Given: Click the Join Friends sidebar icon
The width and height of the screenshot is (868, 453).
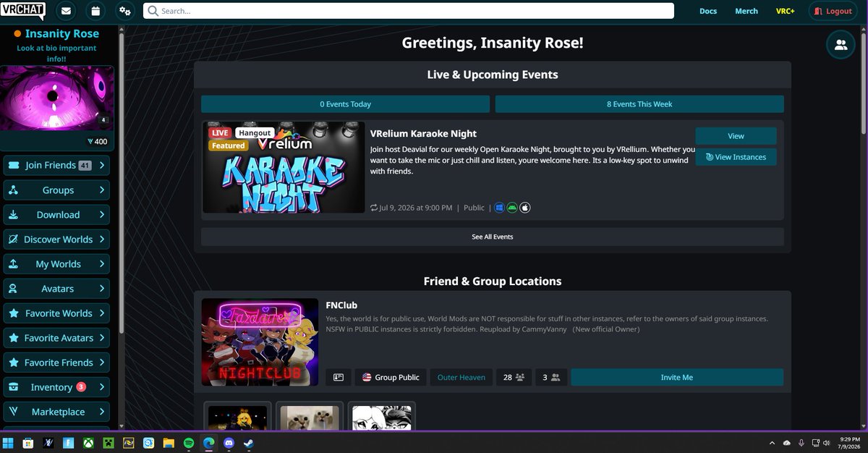Looking at the screenshot, I should coord(14,166).
